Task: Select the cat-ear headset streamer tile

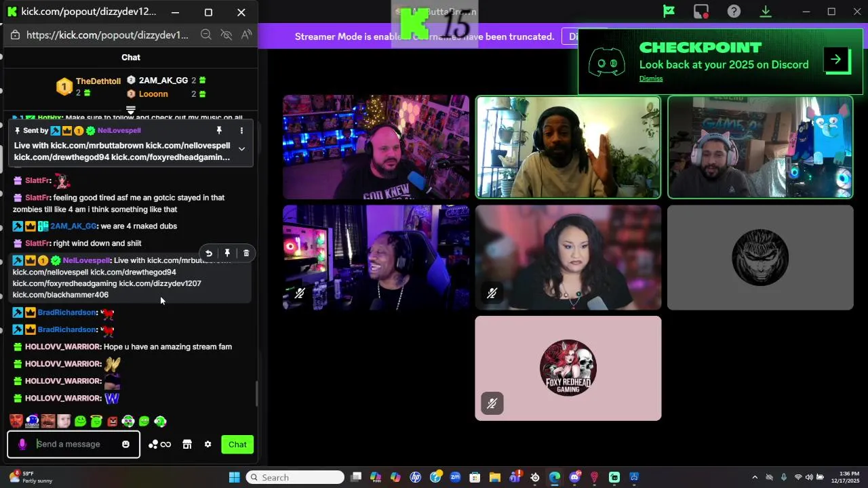Action: click(760, 147)
